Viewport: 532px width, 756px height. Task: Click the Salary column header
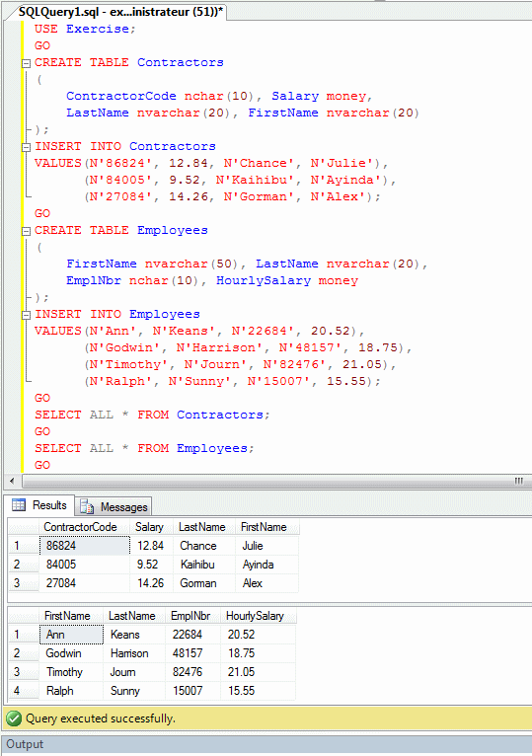tap(151, 527)
